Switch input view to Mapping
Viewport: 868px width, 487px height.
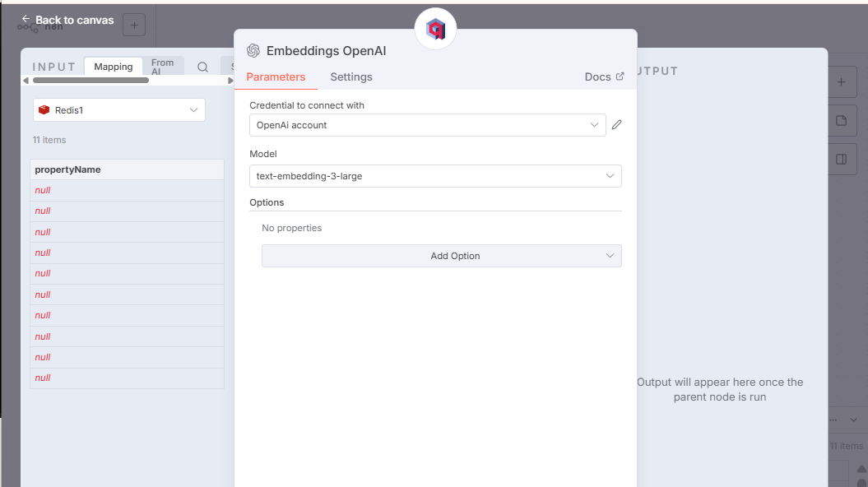(114, 67)
